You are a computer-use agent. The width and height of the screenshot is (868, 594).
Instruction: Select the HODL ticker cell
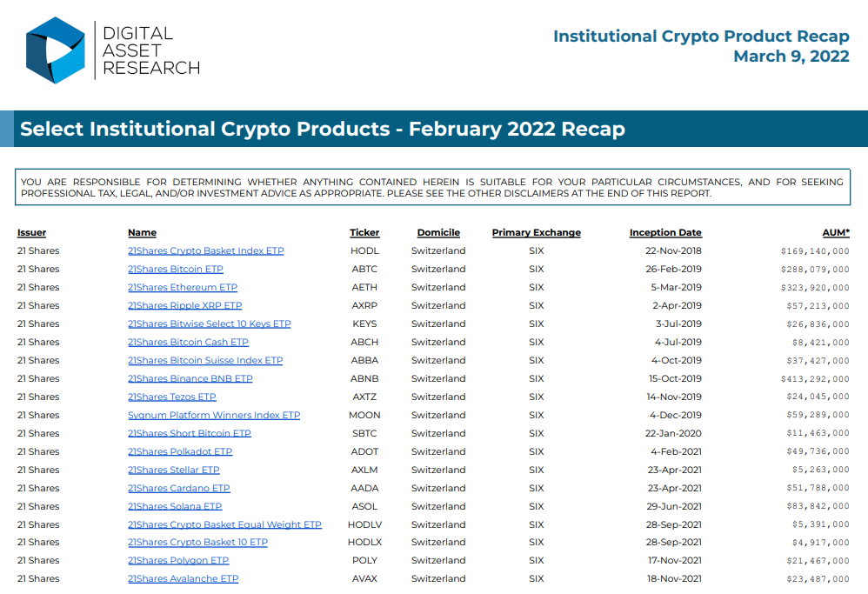pos(364,250)
